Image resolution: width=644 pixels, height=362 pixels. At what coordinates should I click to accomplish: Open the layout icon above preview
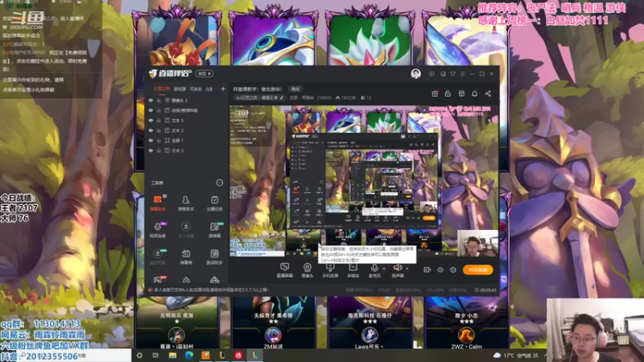[x=461, y=93]
